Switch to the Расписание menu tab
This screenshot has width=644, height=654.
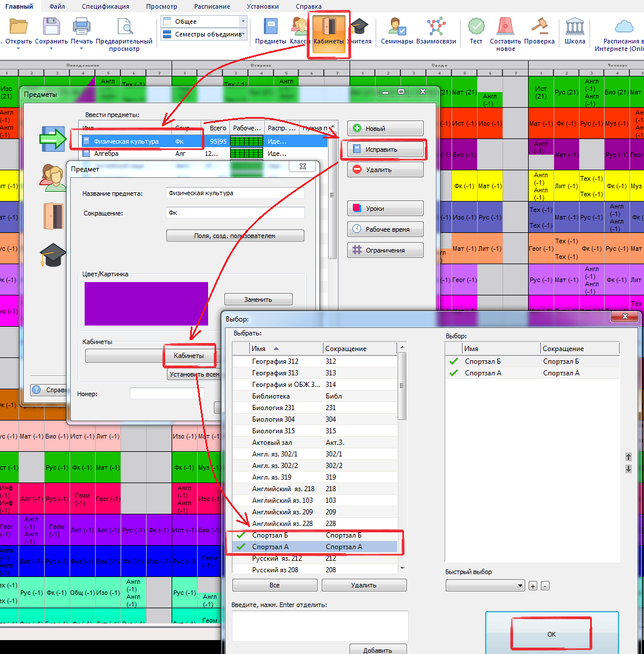click(x=212, y=6)
